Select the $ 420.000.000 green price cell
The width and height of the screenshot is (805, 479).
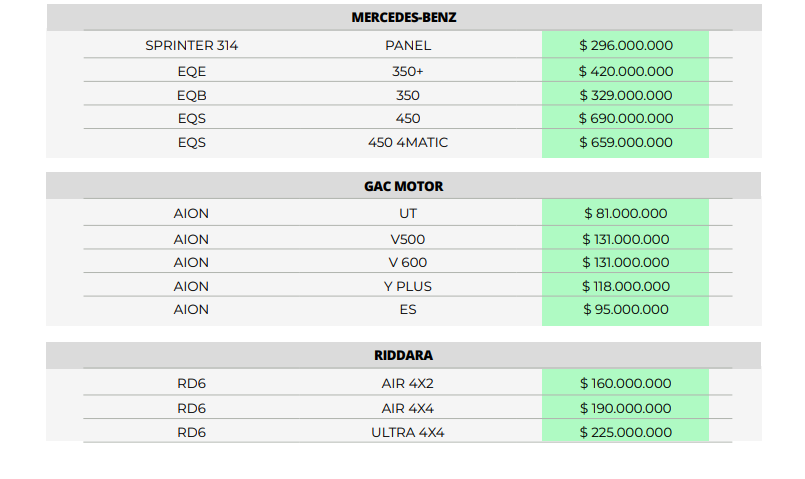click(626, 71)
